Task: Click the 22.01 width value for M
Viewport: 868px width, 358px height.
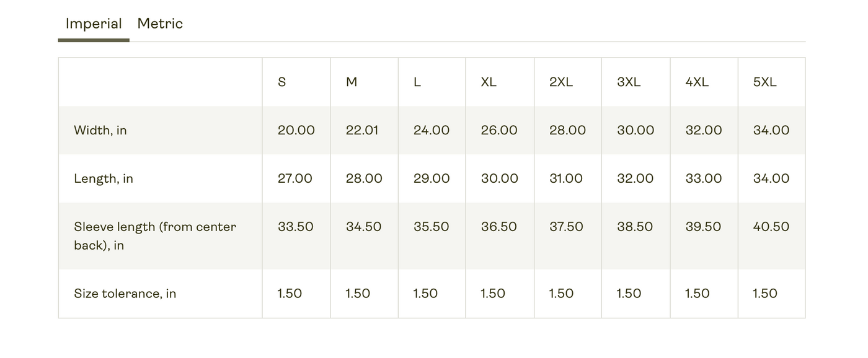Action: coord(362,130)
